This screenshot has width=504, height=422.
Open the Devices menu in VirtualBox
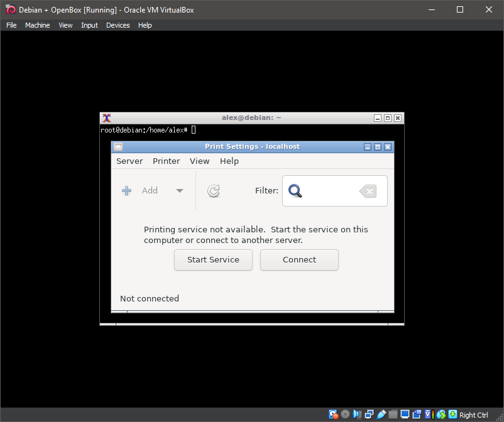coord(118,25)
